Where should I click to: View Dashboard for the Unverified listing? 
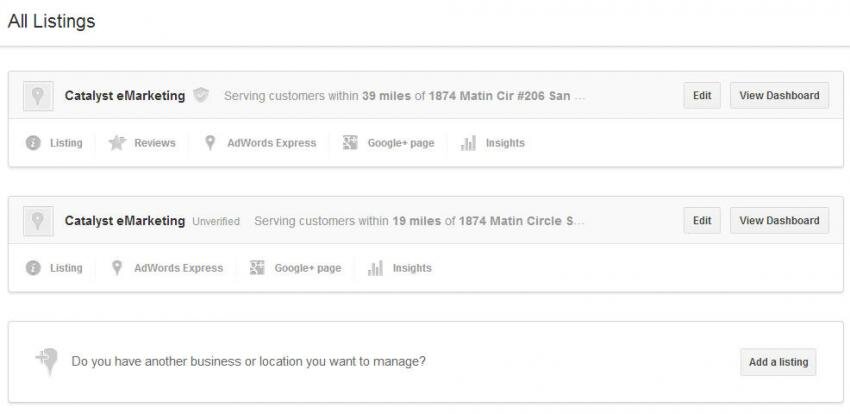pos(779,221)
